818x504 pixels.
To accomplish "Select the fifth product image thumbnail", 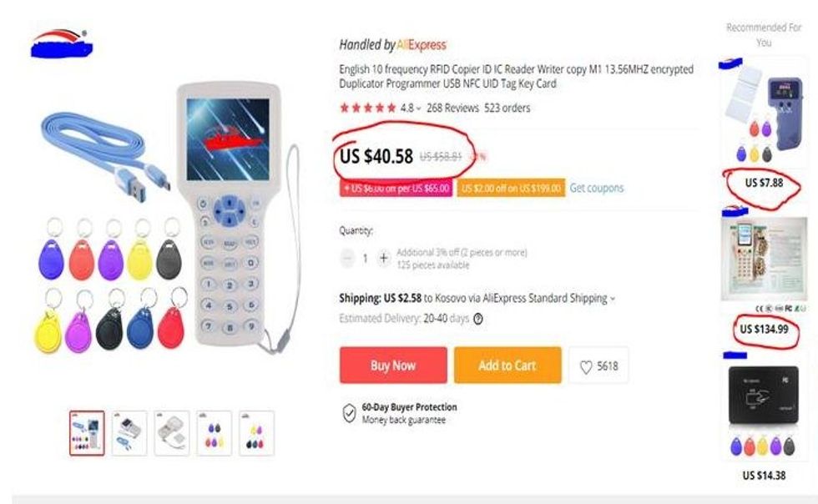I will [x=256, y=433].
